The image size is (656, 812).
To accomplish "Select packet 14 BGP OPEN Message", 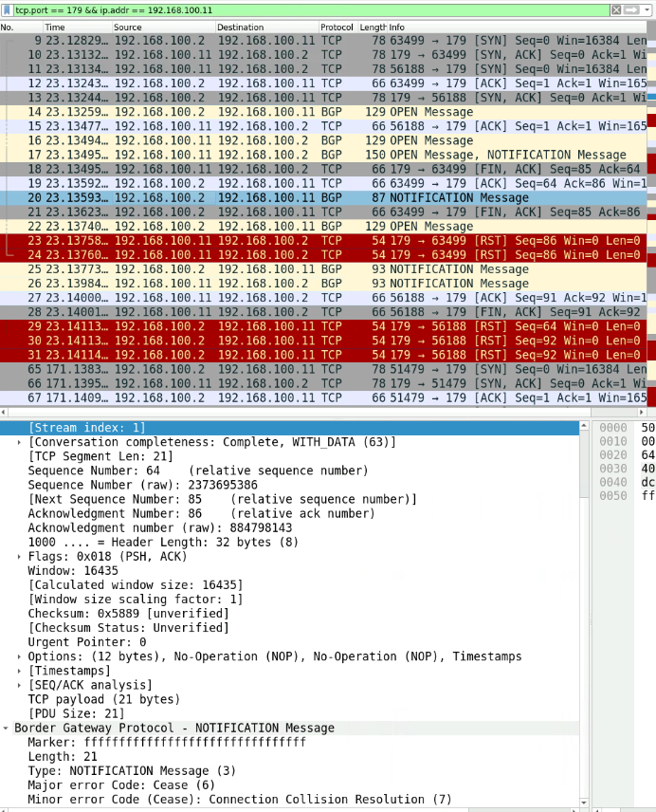I will (323, 112).
